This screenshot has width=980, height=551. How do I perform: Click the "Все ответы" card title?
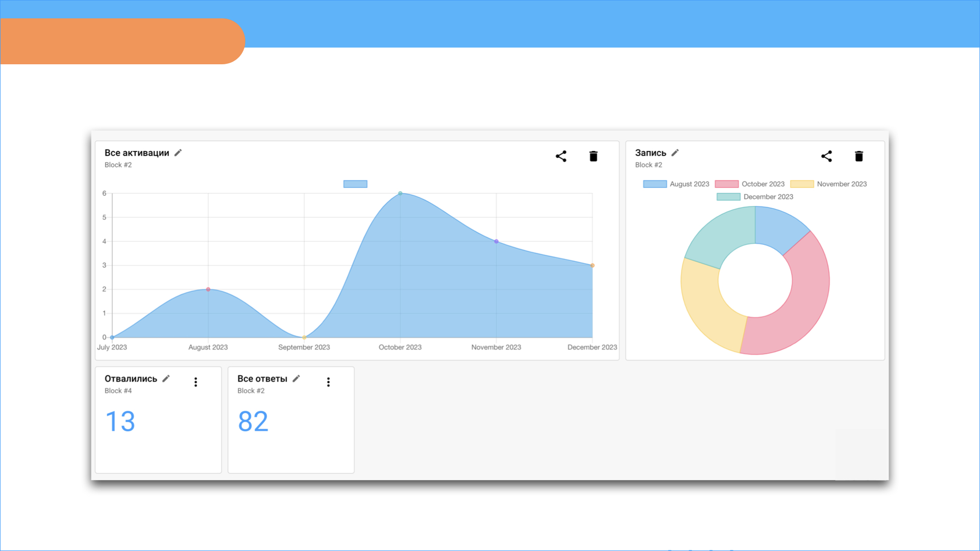pos(262,379)
